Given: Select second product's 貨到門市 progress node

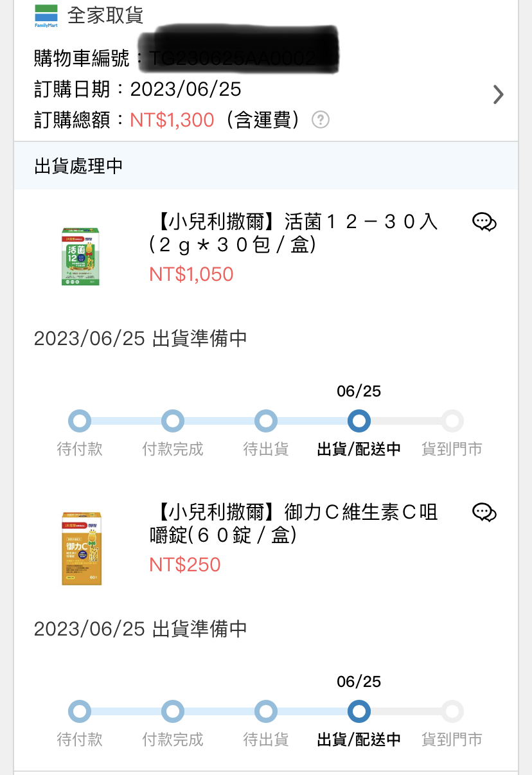Looking at the screenshot, I should 452,712.
